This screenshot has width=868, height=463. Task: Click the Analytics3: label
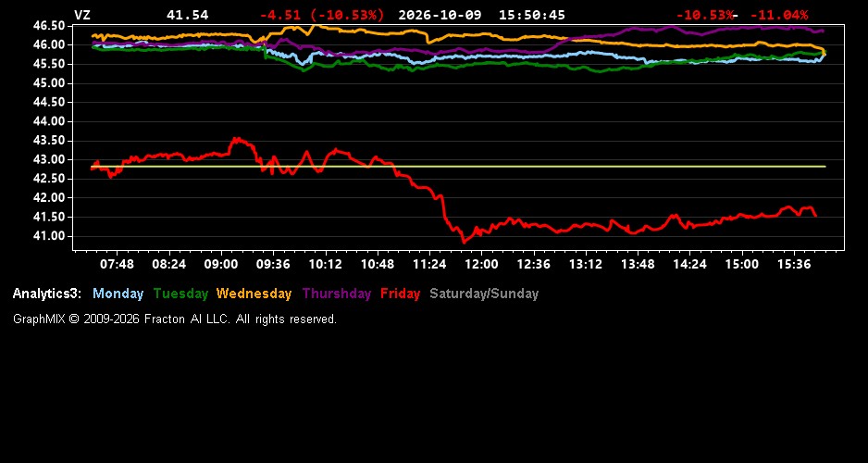point(47,294)
